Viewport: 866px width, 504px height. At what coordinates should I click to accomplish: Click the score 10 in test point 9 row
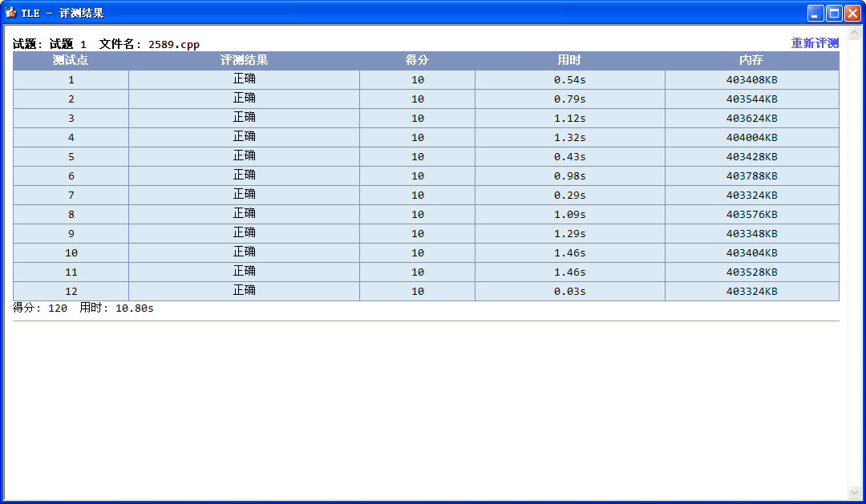[418, 234]
